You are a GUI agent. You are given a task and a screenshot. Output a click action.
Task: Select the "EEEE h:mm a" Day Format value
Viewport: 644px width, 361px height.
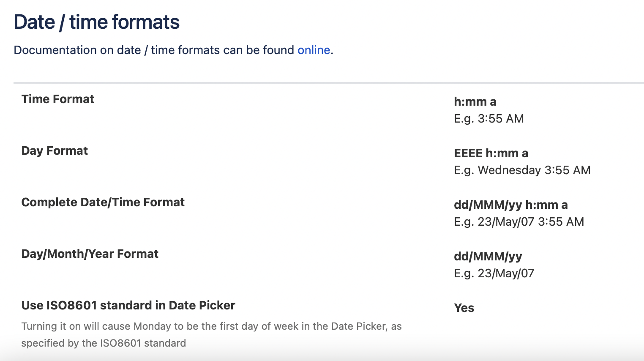(x=491, y=153)
